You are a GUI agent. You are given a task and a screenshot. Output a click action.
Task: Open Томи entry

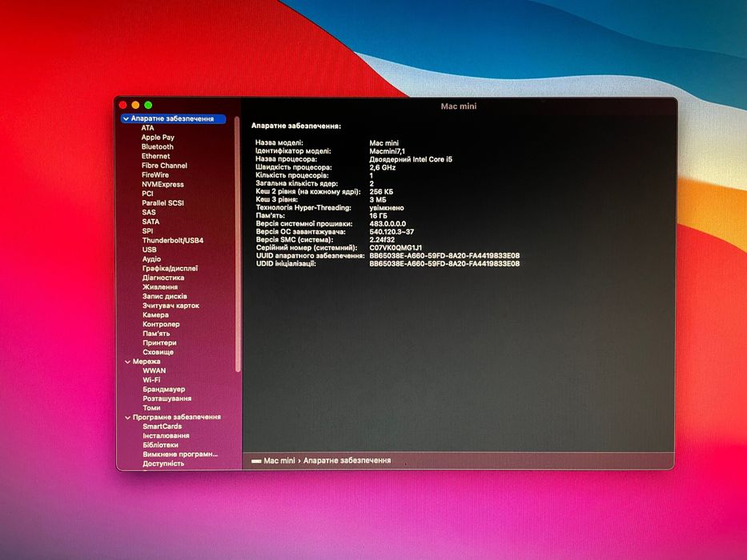(x=151, y=408)
